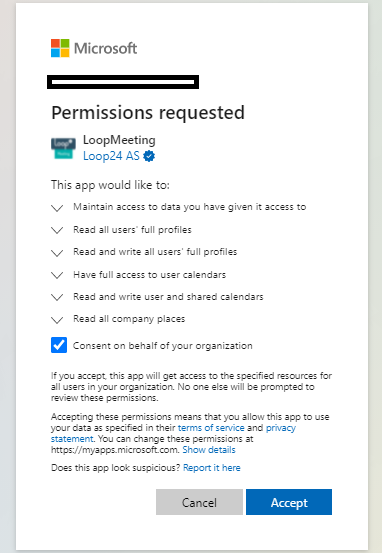Click the Accept button
Viewport: 382px width, 553px height.
point(289,502)
